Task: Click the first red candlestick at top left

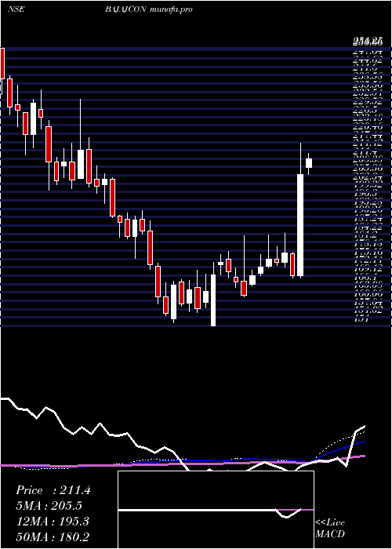Action: pyautogui.click(x=2, y=64)
